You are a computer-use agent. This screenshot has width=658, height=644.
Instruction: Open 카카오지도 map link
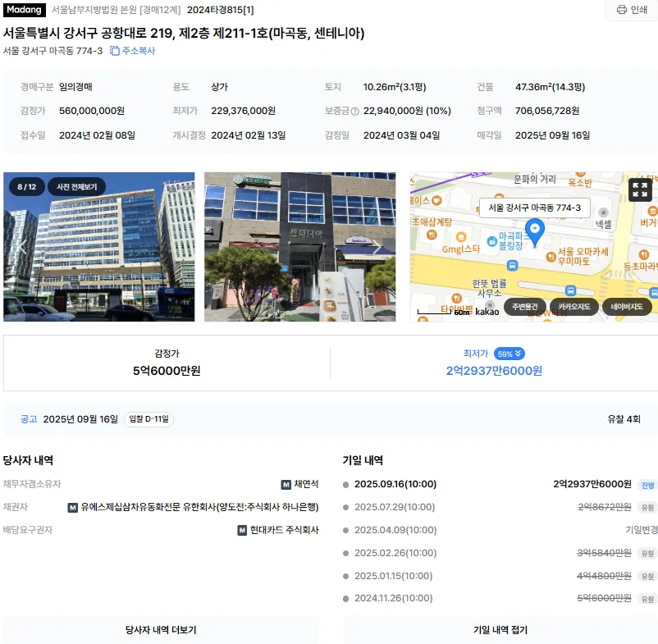574,307
